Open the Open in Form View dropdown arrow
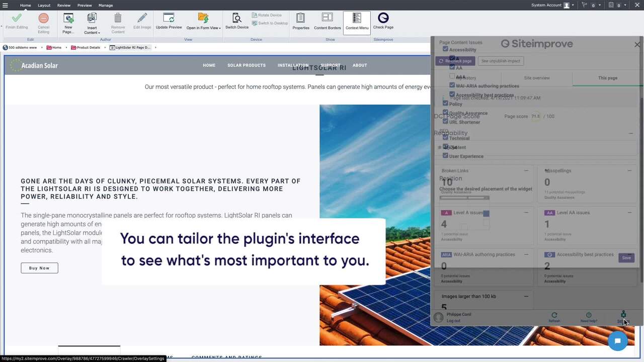The height and width of the screenshot is (362, 644). pyautogui.click(x=219, y=28)
